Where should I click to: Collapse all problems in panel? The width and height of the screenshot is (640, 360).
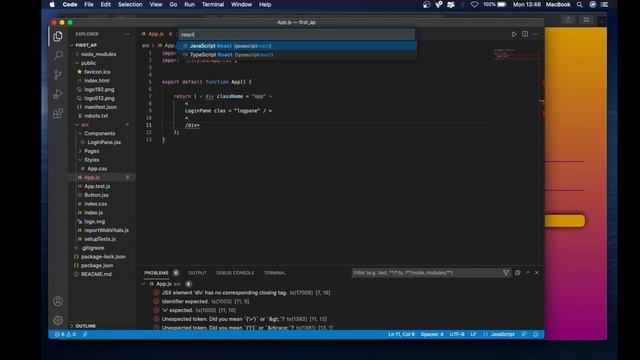[518, 273]
